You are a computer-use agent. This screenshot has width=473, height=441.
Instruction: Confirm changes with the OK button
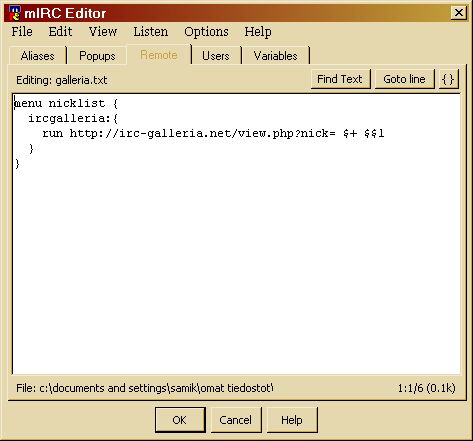(180, 420)
